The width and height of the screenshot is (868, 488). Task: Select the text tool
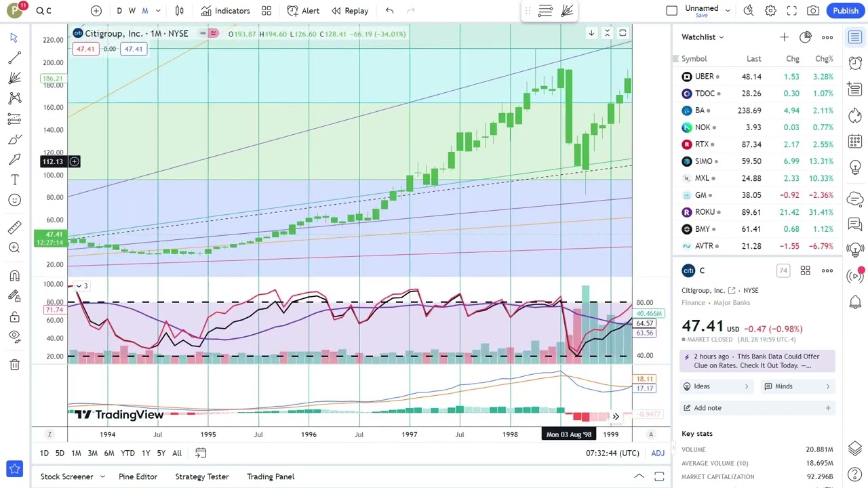tap(14, 180)
